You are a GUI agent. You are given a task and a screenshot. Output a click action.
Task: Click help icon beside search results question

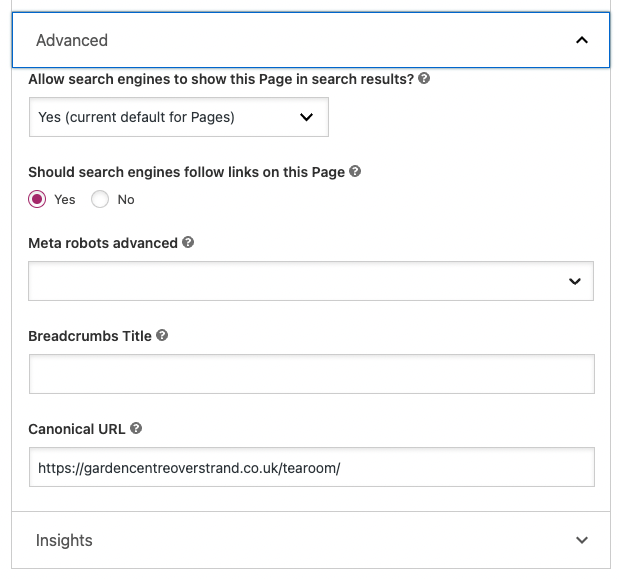424,79
